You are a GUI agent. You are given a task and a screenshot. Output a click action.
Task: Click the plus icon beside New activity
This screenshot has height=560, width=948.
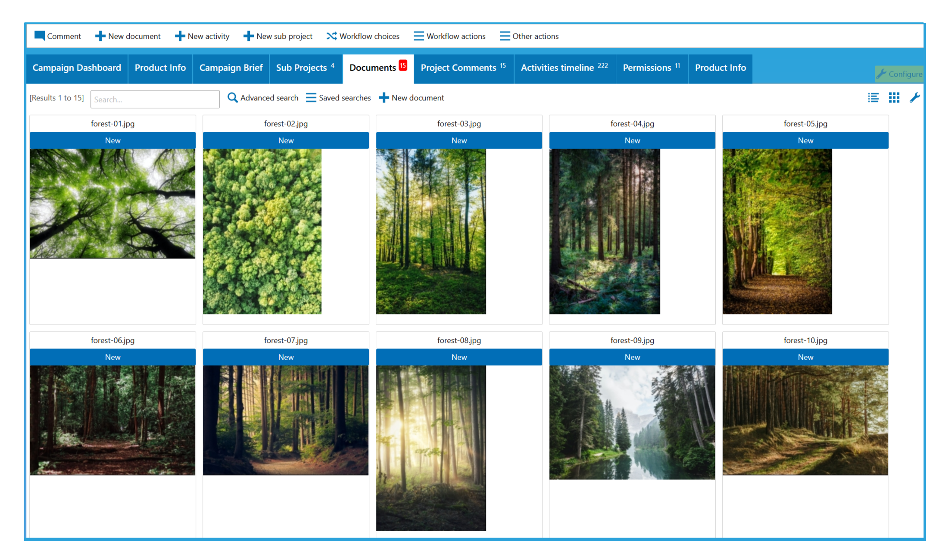[x=180, y=36]
